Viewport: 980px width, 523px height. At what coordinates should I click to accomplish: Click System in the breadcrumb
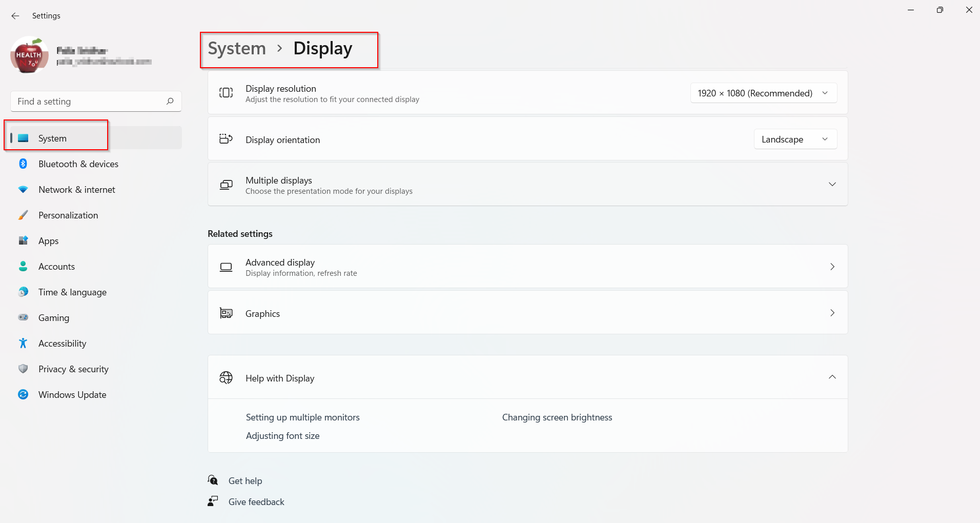pos(237,48)
